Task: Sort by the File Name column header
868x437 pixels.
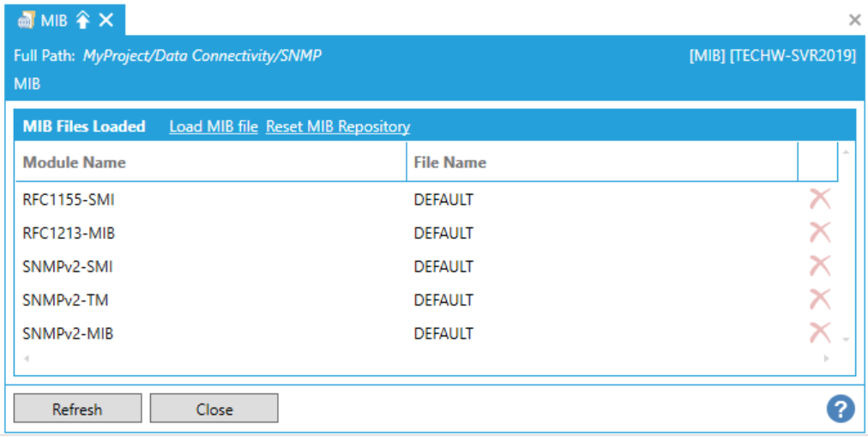Action: (449, 162)
